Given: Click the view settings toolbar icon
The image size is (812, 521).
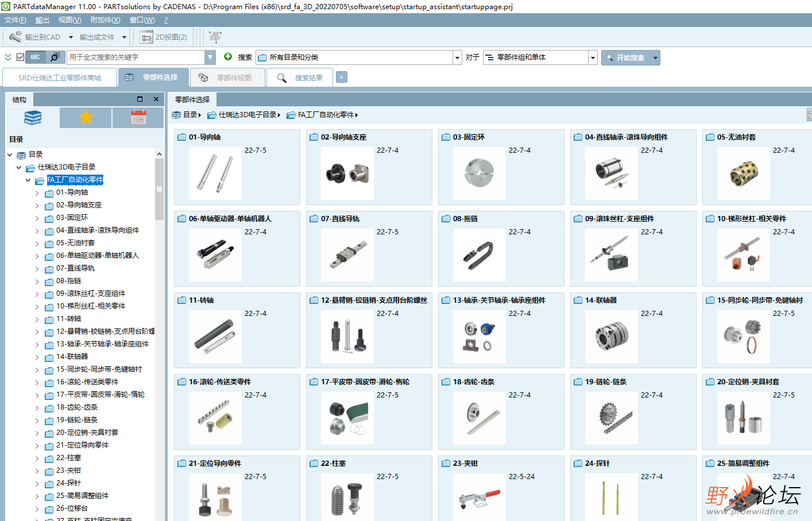Looking at the screenshot, I should point(215,37).
